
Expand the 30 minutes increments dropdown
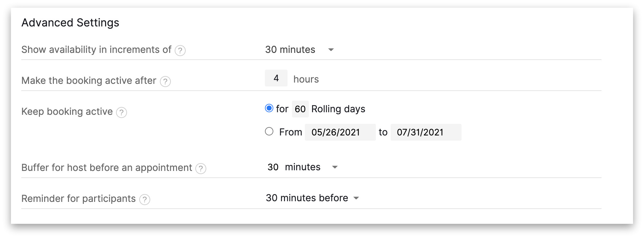(x=331, y=50)
